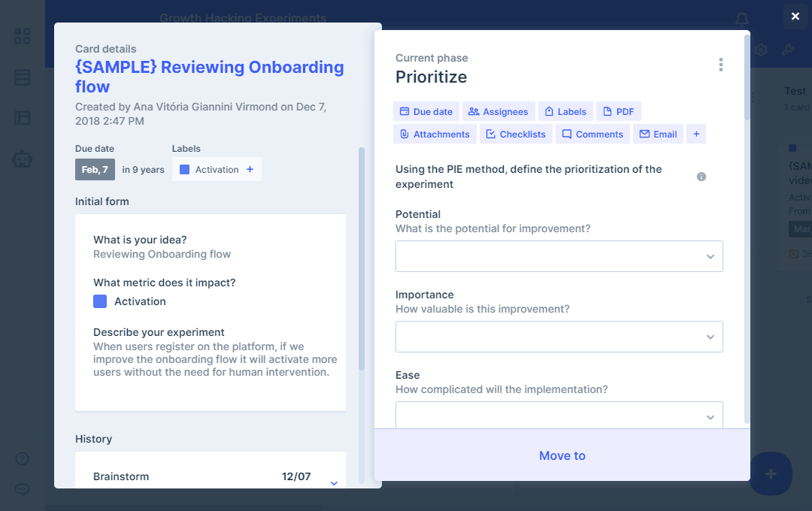812x511 pixels.
Task: Close the card details modal
Action: tap(795, 17)
